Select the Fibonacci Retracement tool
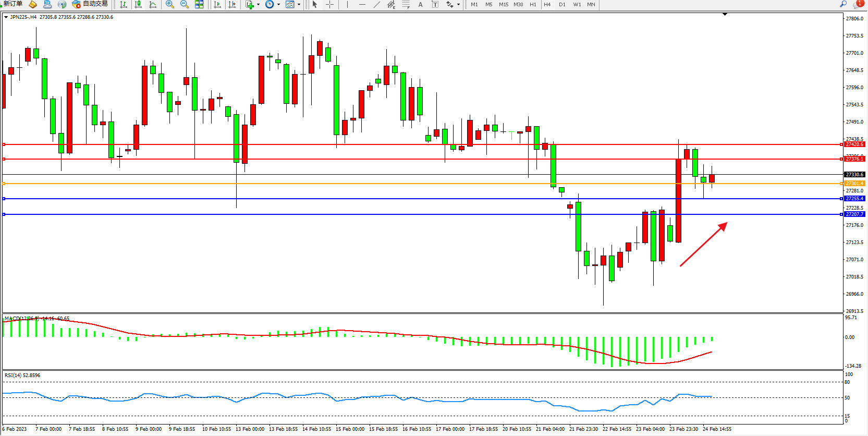The height and width of the screenshot is (436, 868). tap(406, 5)
